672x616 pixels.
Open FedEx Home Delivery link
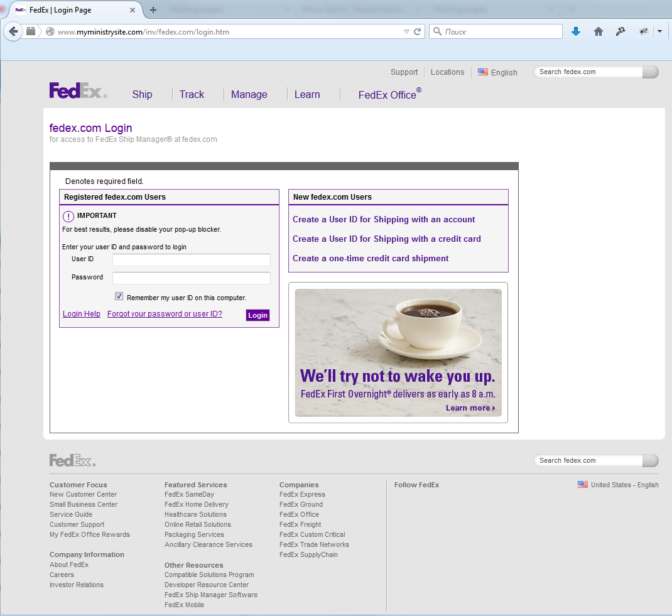pos(197,505)
